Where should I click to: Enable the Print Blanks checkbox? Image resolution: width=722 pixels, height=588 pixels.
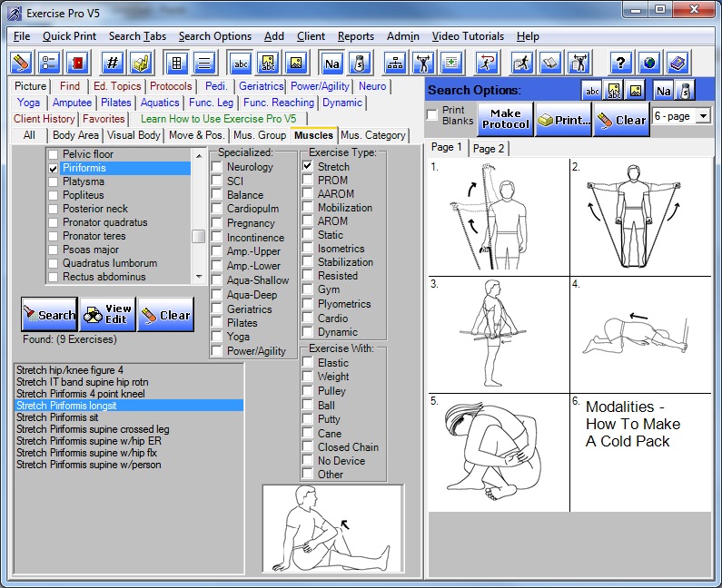(432, 115)
